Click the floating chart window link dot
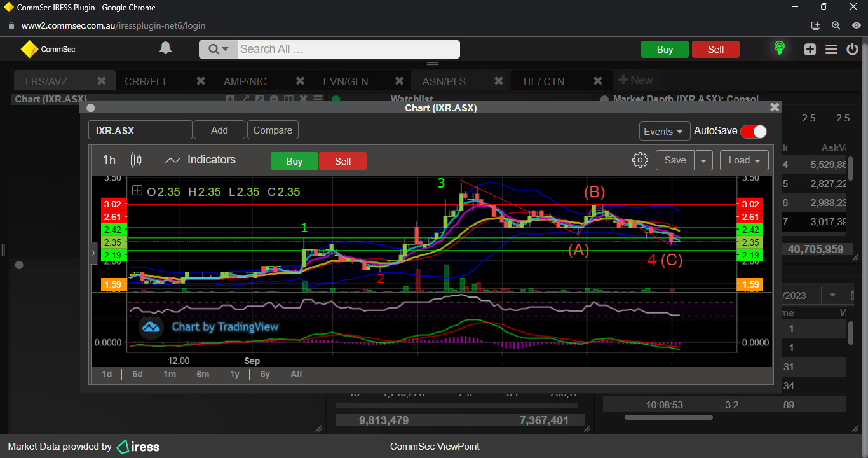Screen dimensions: 868x458 pyautogui.click(x=91, y=108)
